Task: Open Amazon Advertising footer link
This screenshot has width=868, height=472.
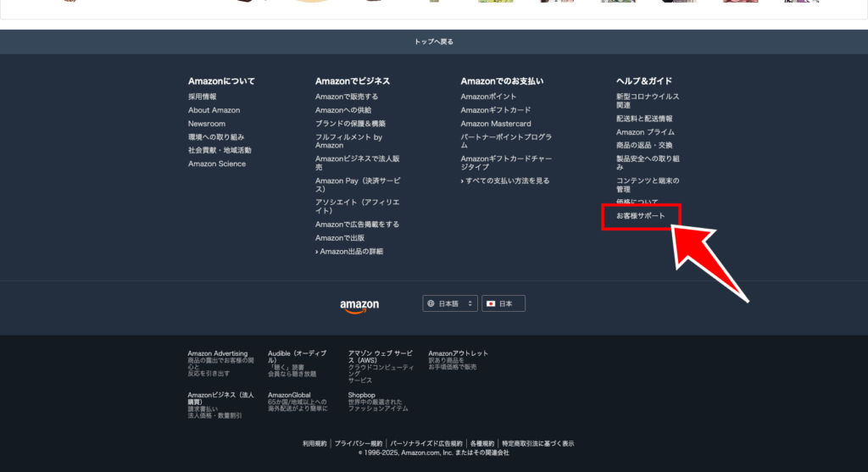Action: point(218,353)
